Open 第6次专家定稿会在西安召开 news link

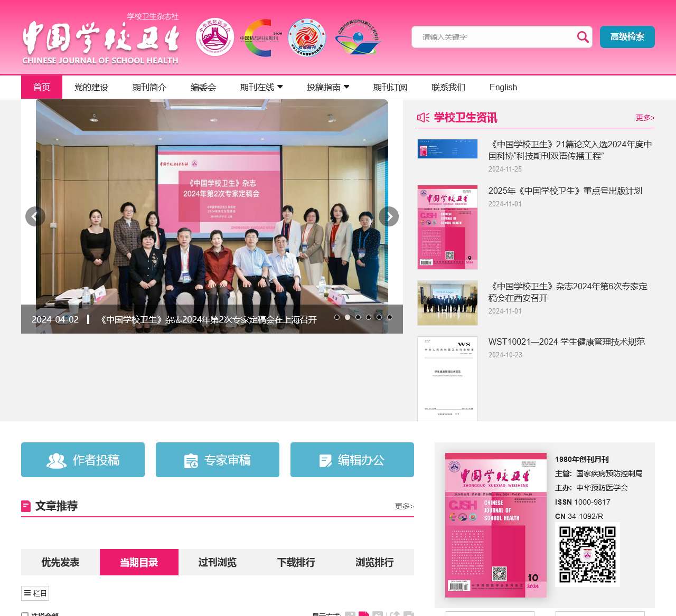pos(568,292)
